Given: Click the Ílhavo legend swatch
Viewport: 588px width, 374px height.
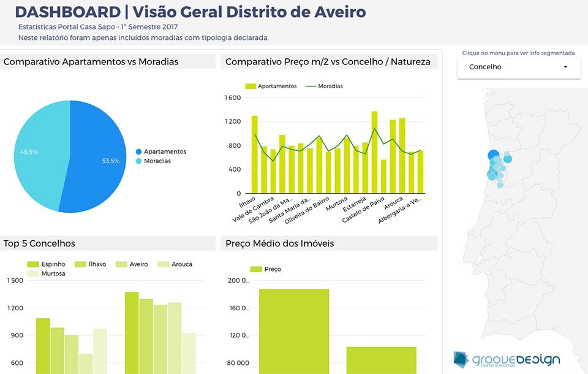Looking at the screenshot, I should pyautogui.click(x=81, y=264).
